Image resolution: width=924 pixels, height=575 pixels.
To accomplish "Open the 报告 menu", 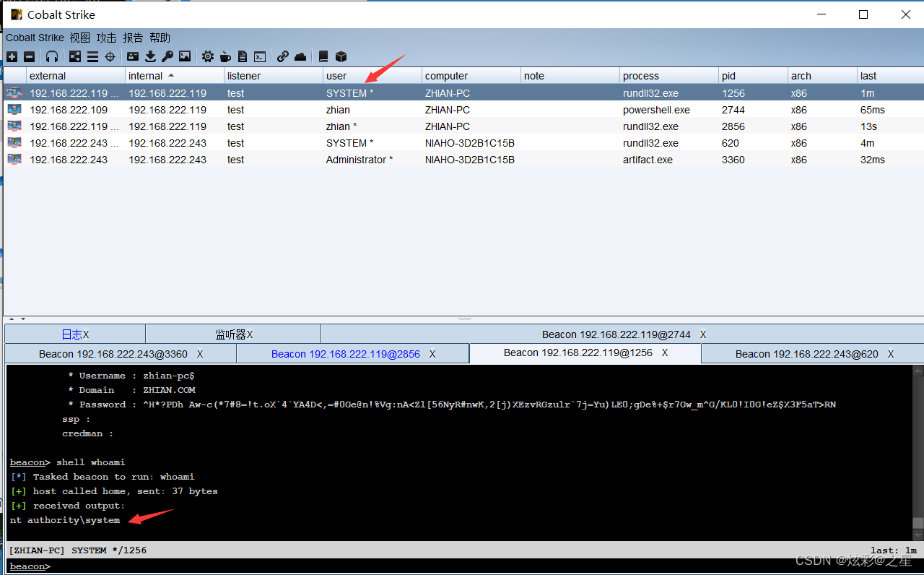I will (x=133, y=38).
